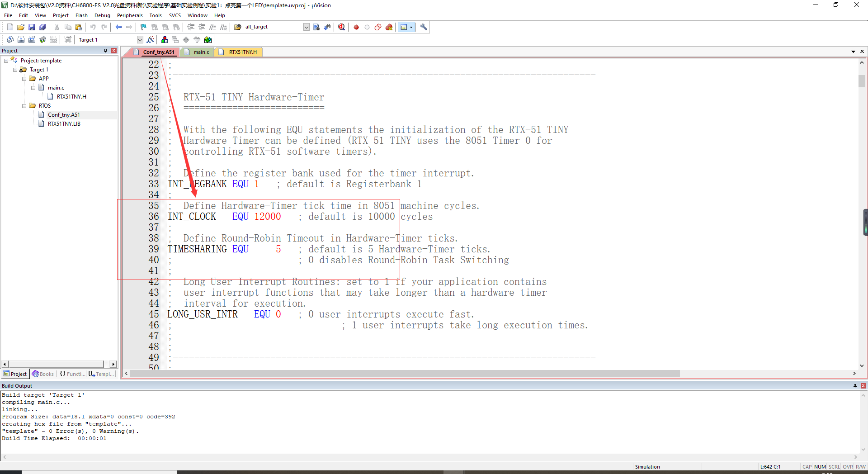Disable all breakpoints icon
The height and width of the screenshot is (474, 868).
378,27
